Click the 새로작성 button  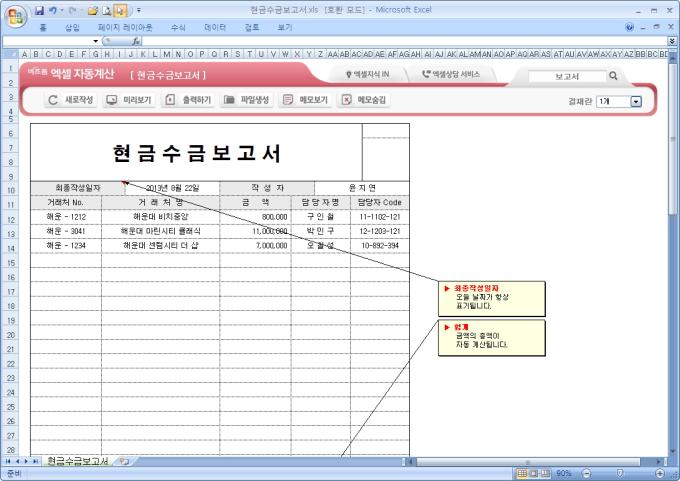pos(71,100)
